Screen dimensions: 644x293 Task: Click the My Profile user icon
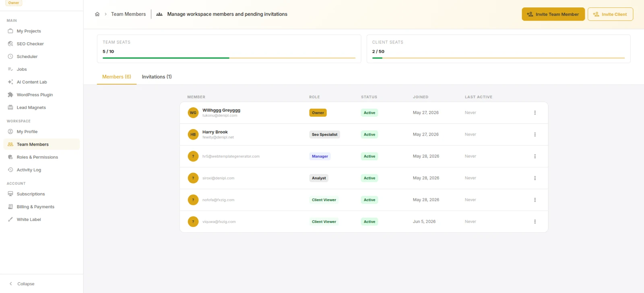click(x=10, y=132)
